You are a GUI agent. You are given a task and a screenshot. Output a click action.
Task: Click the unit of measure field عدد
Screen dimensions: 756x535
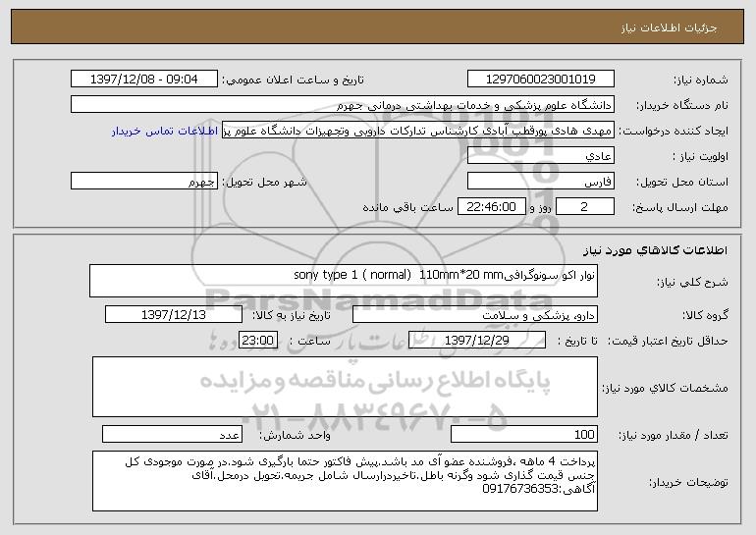tap(172, 434)
